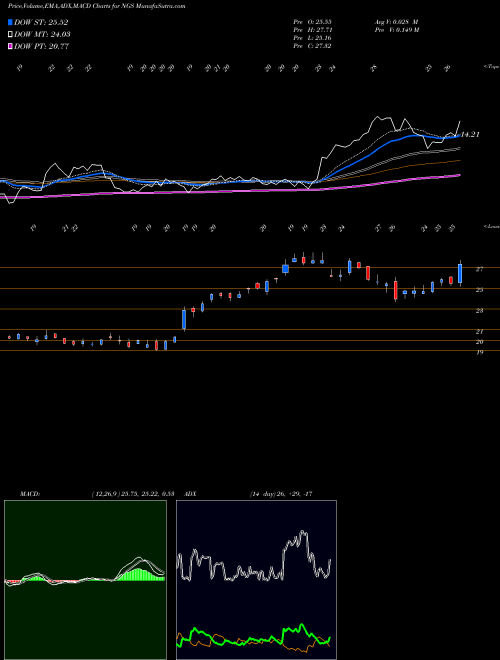Click the 'Pre V: 0.149 M' volume text
Screen dimensions: 500x660
point(398,30)
